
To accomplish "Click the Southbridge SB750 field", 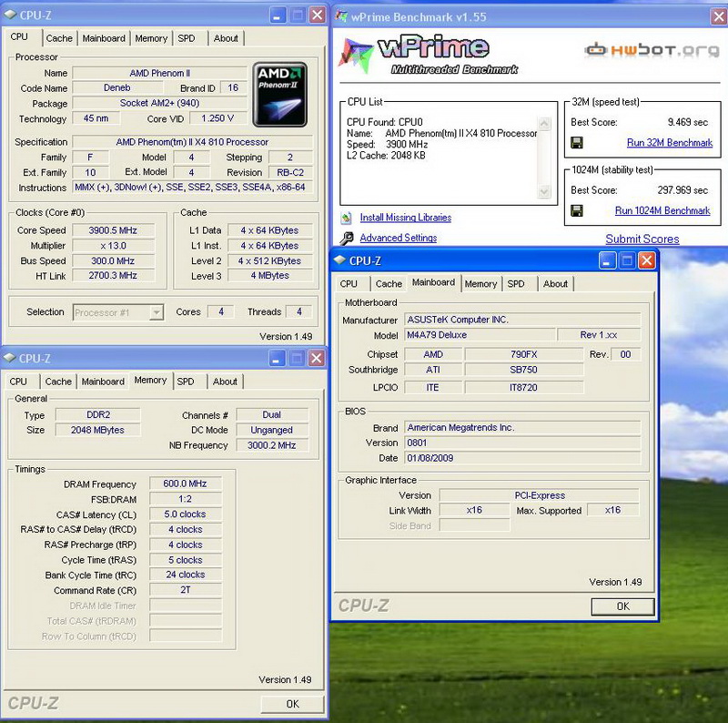I will pyautogui.click(x=524, y=370).
